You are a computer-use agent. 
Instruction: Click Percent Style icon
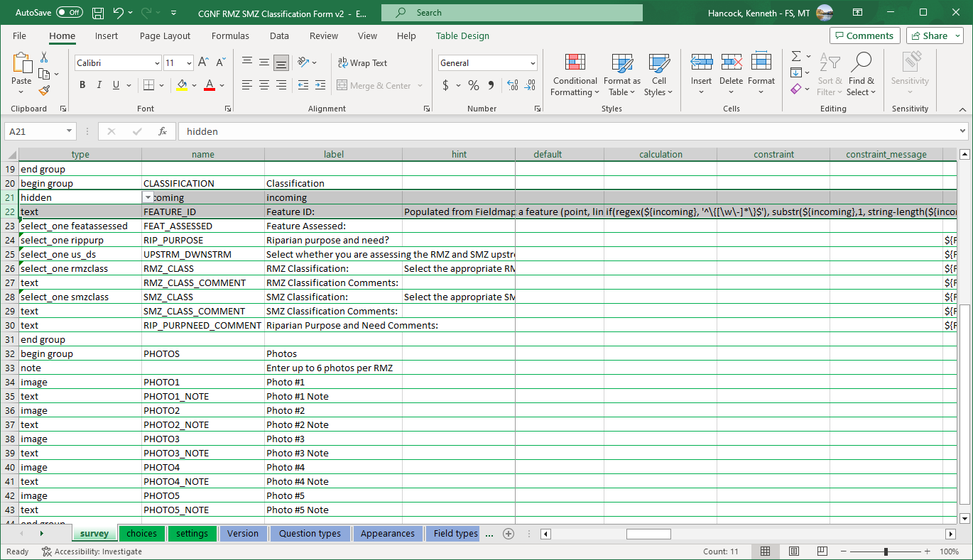tap(473, 86)
